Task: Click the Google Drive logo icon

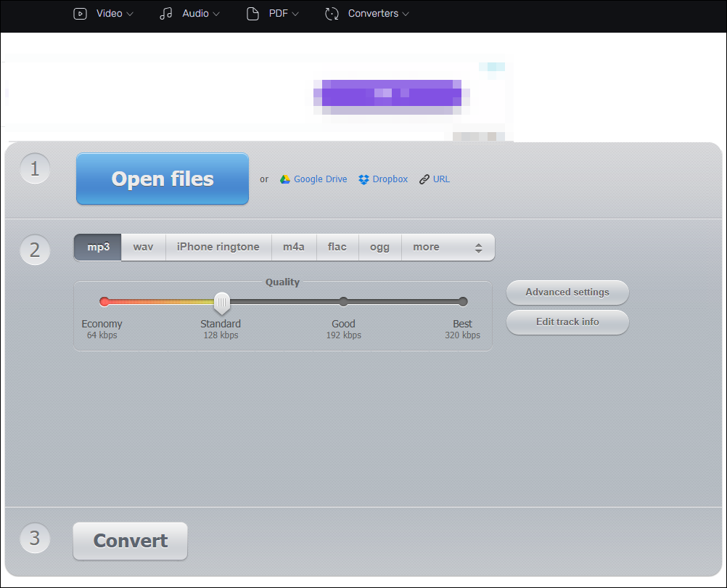Action: (x=284, y=179)
